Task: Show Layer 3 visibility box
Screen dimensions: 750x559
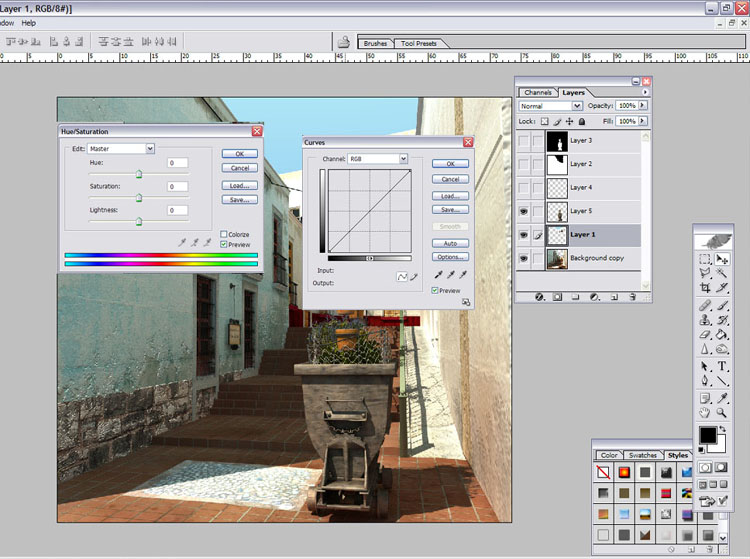Action: (x=524, y=141)
